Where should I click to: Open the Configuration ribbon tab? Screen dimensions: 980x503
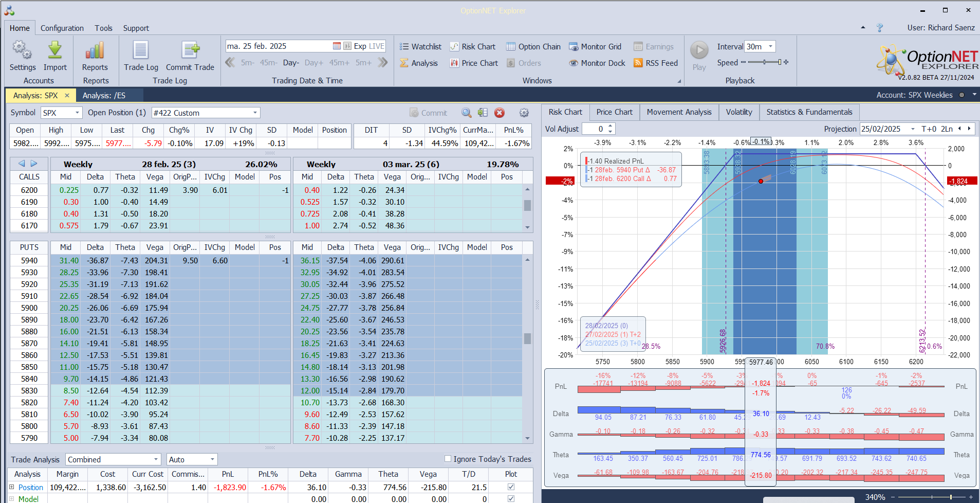click(62, 28)
